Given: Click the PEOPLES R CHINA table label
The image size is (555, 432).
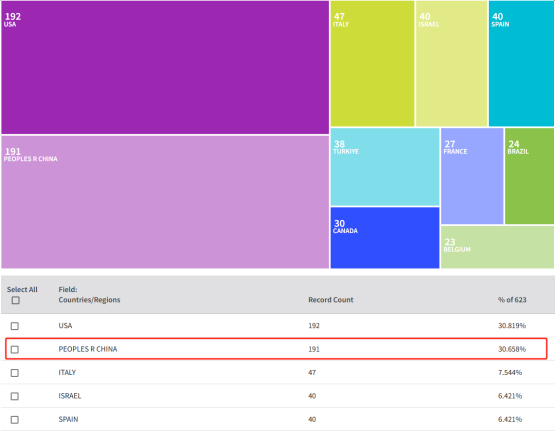Looking at the screenshot, I should pos(88,349).
